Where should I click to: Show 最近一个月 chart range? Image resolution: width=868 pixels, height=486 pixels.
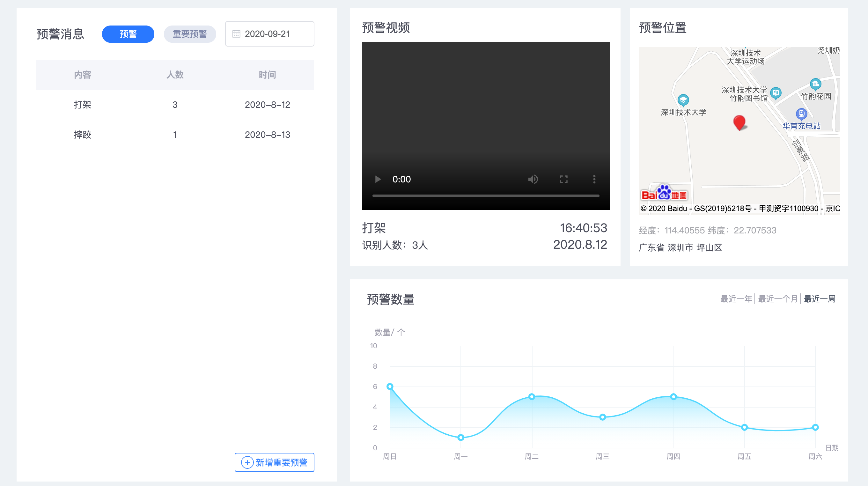[x=777, y=298]
